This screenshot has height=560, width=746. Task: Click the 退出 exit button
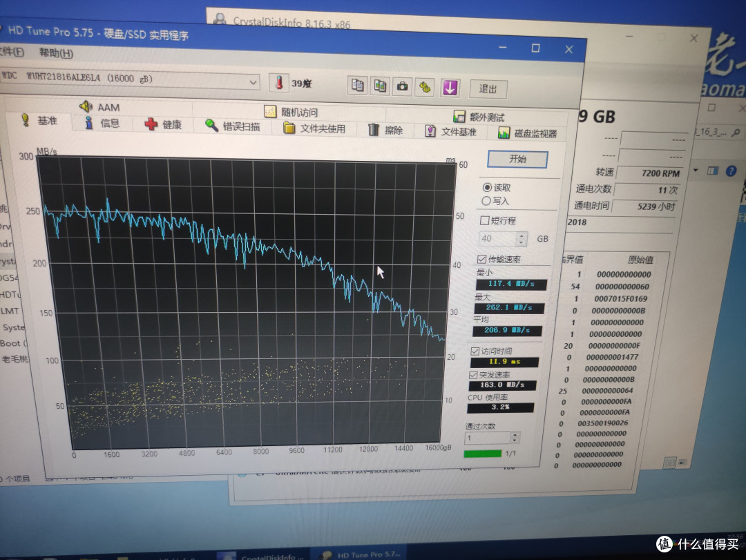coord(488,89)
